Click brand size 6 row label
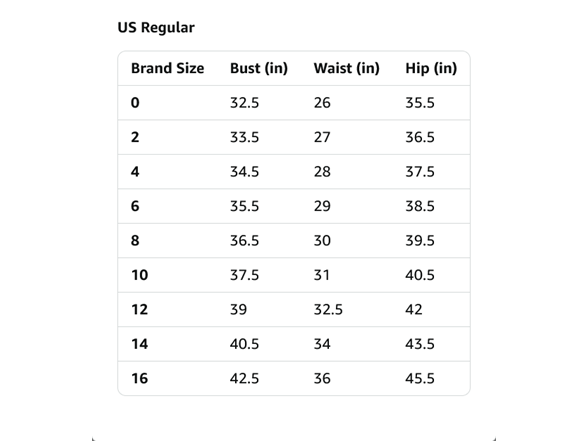Viewport: 588px width, 441px height. click(x=135, y=206)
